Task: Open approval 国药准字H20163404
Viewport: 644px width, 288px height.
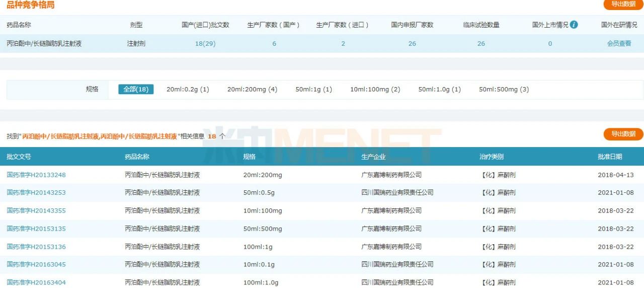Action: coord(36,282)
